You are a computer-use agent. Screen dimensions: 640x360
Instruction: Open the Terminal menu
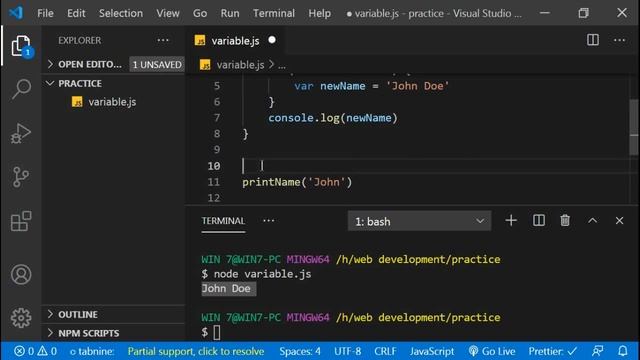(274, 13)
